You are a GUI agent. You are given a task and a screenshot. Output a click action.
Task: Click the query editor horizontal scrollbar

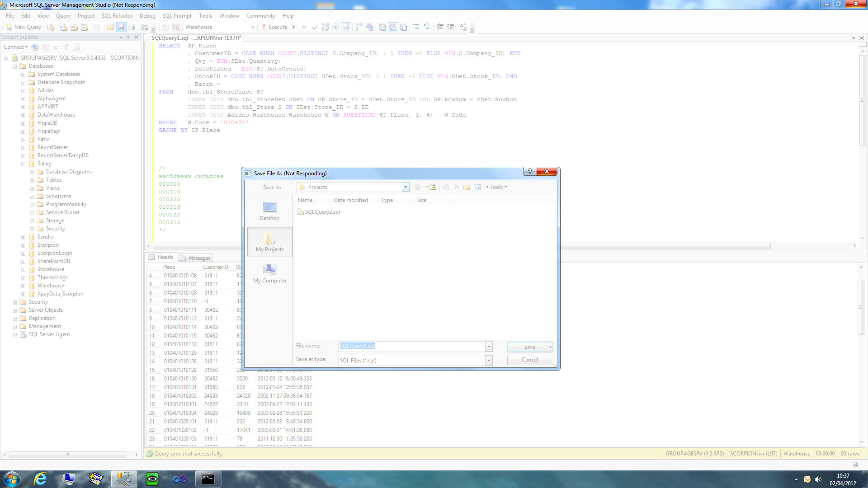pos(461,246)
